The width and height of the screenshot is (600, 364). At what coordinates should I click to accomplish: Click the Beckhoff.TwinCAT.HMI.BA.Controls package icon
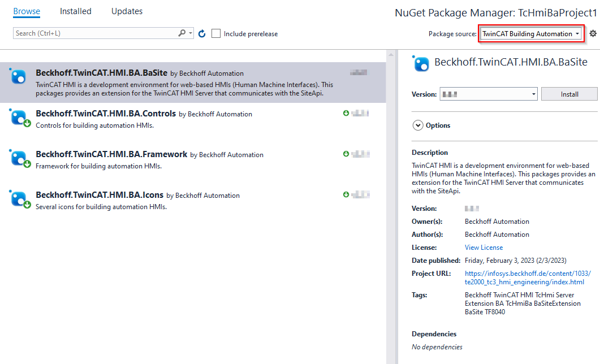(19, 118)
